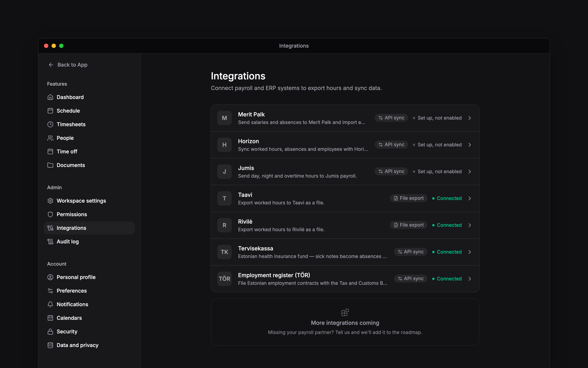Click the Audit log scroll icon
588x368 pixels.
pos(50,241)
